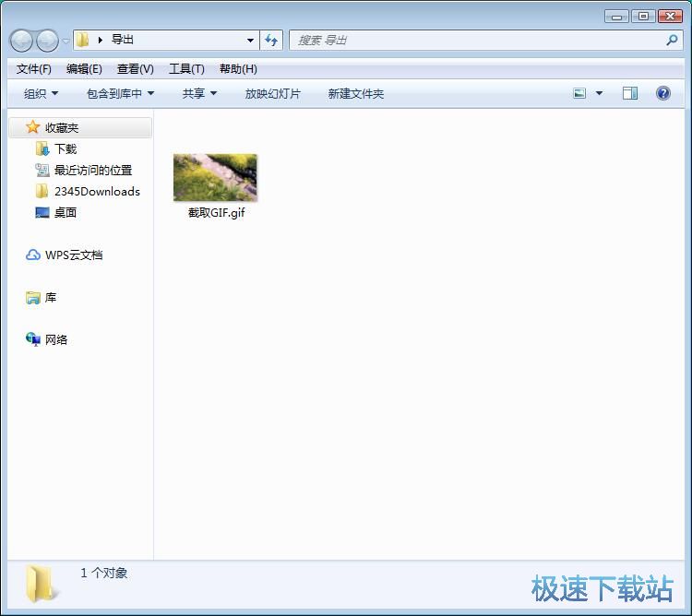Click the folder icon in address bar
Image resolution: width=692 pixels, height=616 pixels.
click(x=82, y=41)
